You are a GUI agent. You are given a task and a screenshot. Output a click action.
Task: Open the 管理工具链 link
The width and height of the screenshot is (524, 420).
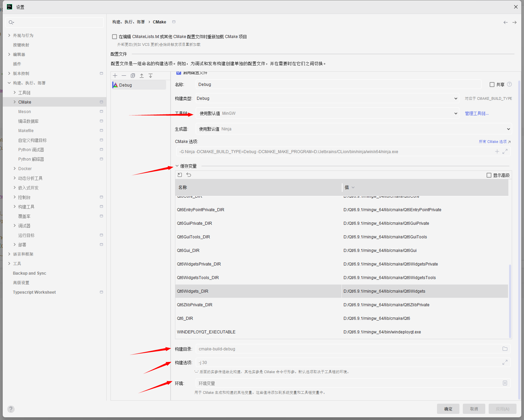point(477,113)
